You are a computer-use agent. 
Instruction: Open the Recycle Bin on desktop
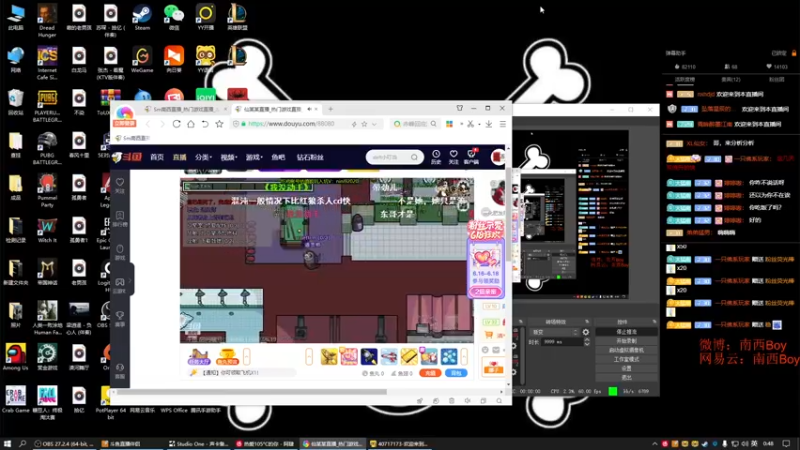coord(15,102)
